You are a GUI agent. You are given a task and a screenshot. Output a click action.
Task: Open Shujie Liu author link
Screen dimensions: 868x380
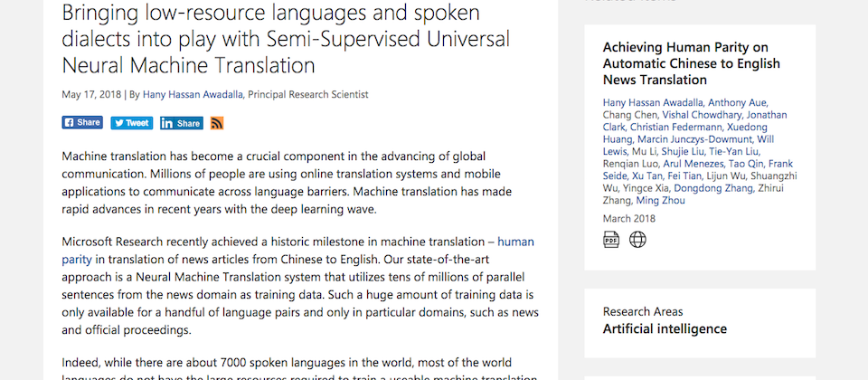point(682,151)
